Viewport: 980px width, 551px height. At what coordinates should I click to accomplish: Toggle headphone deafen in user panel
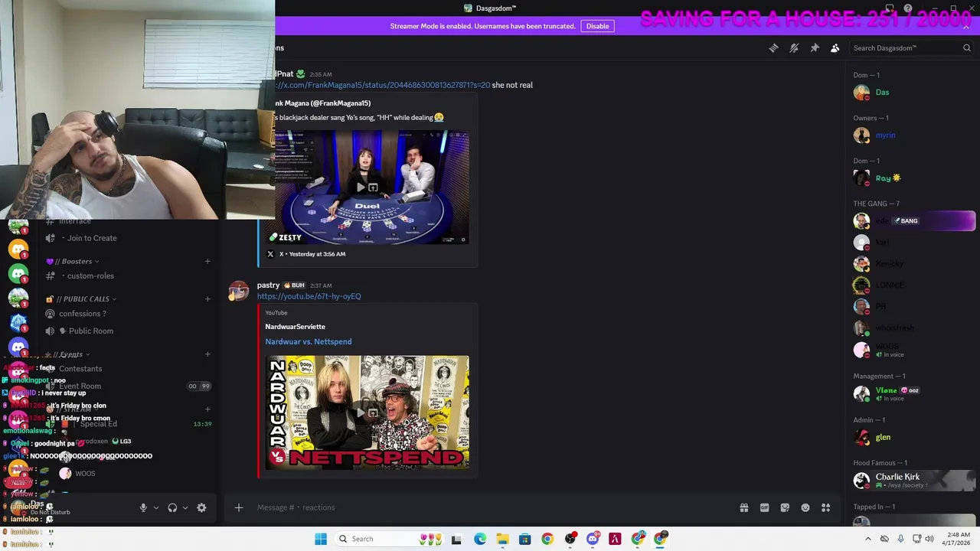pyautogui.click(x=172, y=507)
